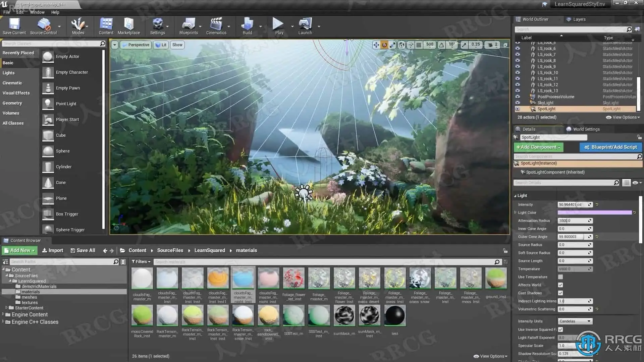Viewport: 644px width, 362px height.
Task: Click the Import button in Content Browser
Action: pos(53,250)
